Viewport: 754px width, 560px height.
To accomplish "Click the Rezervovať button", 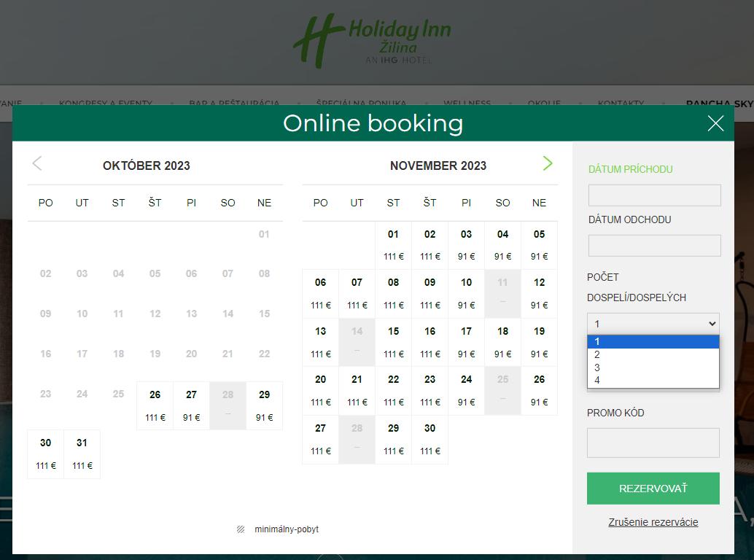I will (653, 489).
